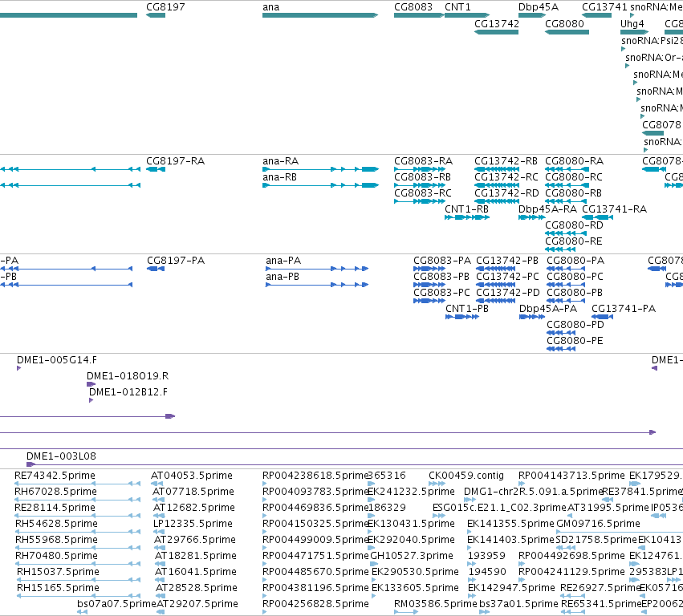Select the CNT1 gene label

[x=457, y=7]
